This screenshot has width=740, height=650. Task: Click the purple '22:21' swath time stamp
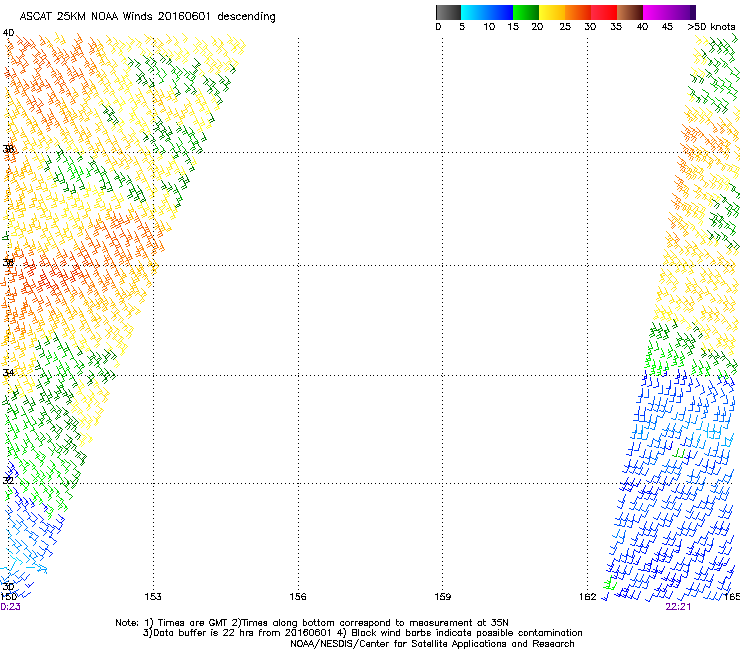(x=678, y=607)
